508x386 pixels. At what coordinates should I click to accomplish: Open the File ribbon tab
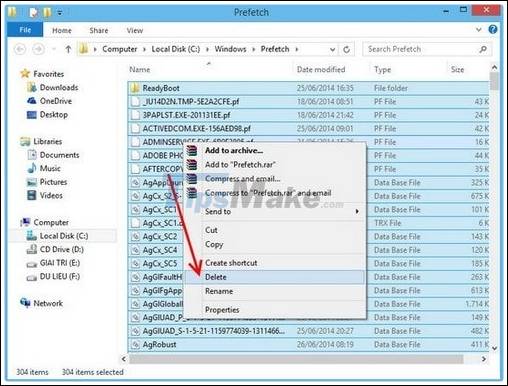25,30
